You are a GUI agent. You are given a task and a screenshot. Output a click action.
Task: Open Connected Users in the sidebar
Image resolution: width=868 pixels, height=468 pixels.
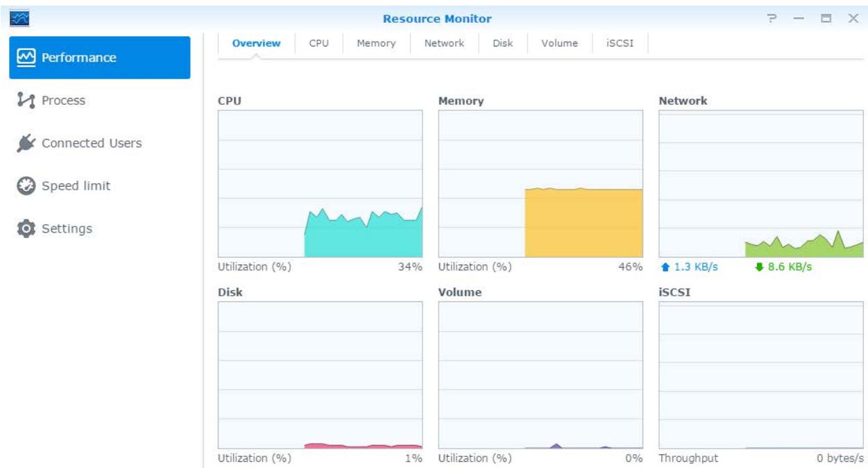click(x=100, y=143)
